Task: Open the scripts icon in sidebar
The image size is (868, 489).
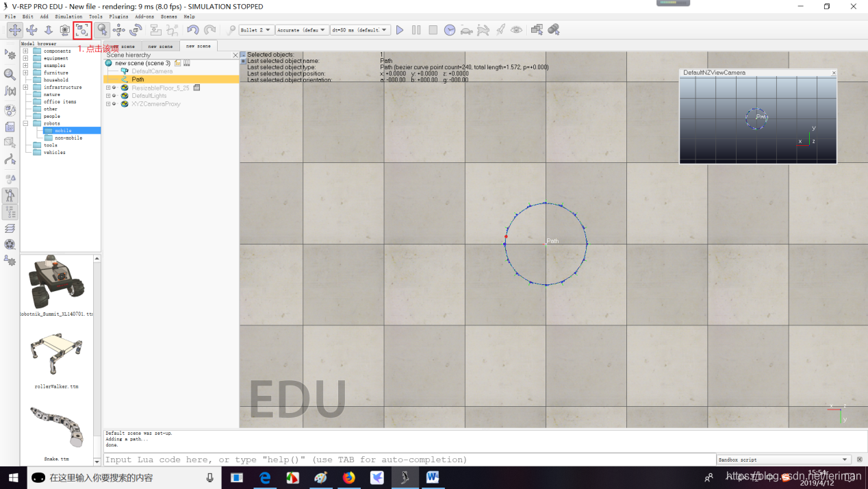Action: point(10,127)
